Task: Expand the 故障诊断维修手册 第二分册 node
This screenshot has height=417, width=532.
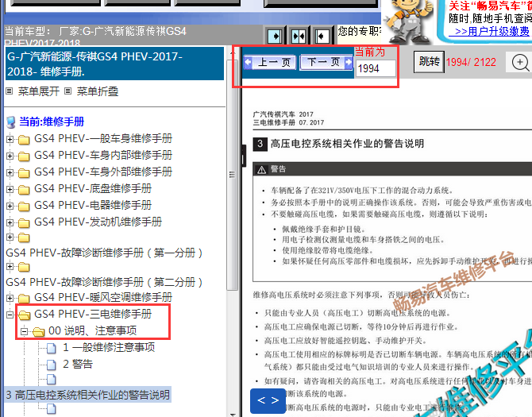Action: pyautogui.click(x=10, y=267)
